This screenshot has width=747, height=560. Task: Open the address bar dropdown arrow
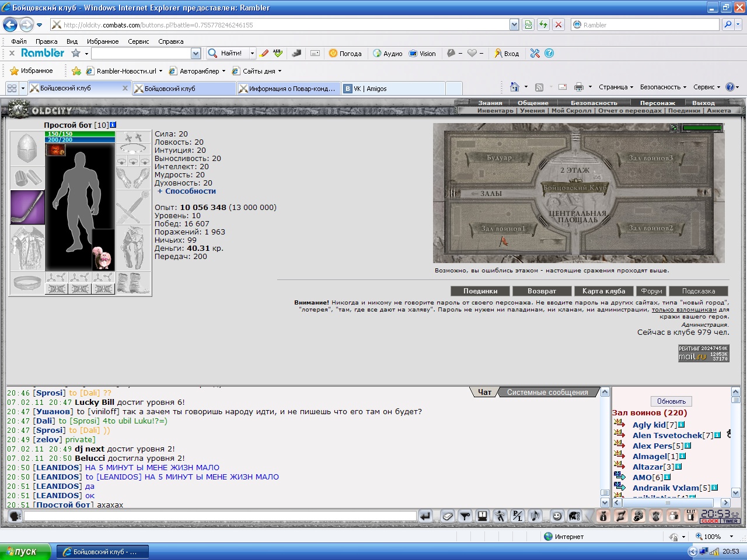514,24
